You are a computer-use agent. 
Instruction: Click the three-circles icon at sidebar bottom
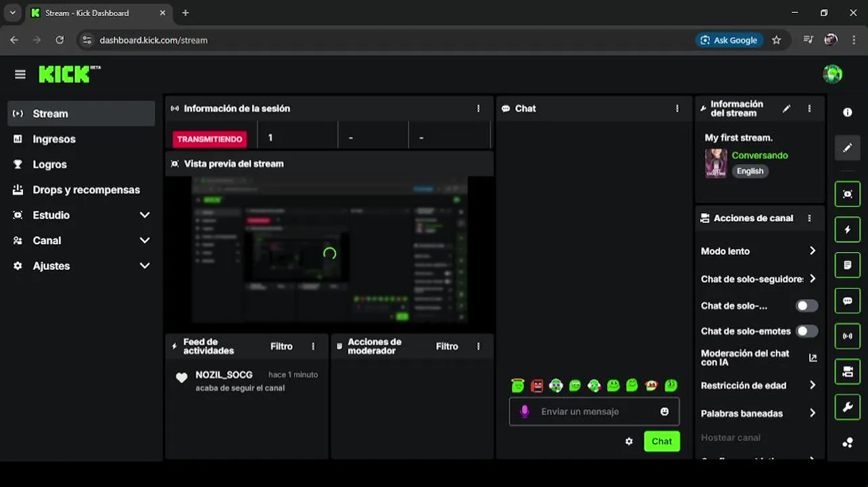[x=847, y=442]
